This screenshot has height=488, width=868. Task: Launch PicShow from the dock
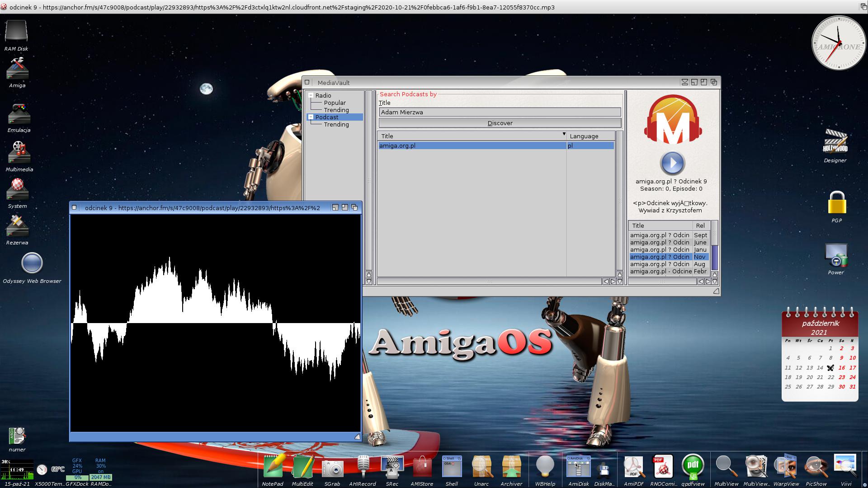pos(816,467)
